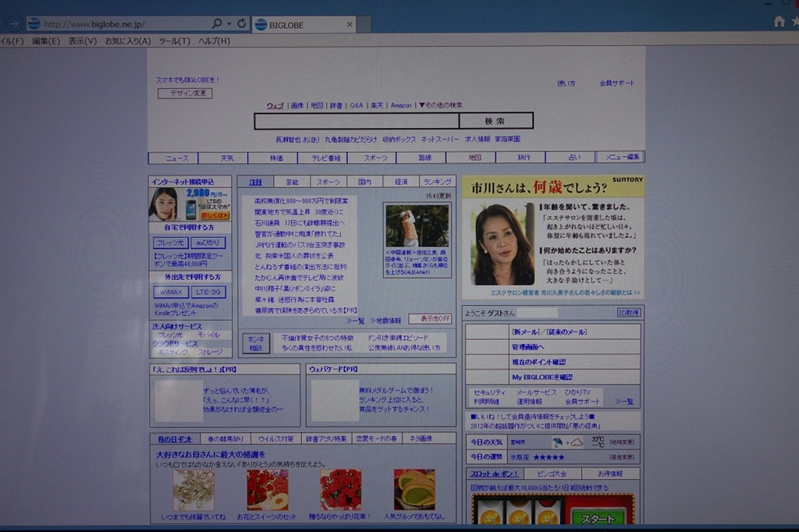Click the BIGLOBE search text box
Image resolution: width=799 pixels, height=532 pixels.
[x=357, y=121]
